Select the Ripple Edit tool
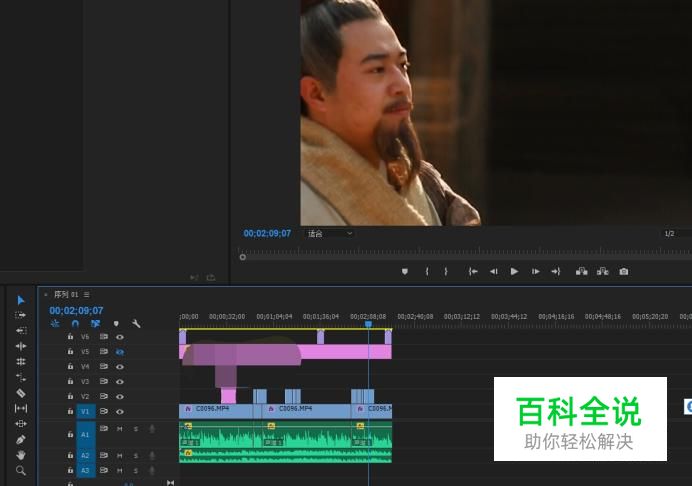Viewport: 692px width, 486px height. pyautogui.click(x=21, y=346)
